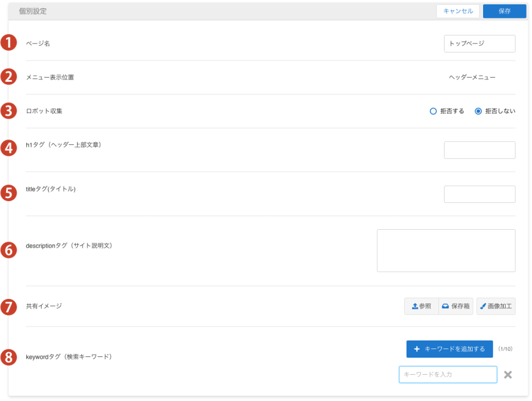The image size is (532, 401).
Task: Click the titleタグ input field
Action: [x=479, y=194]
